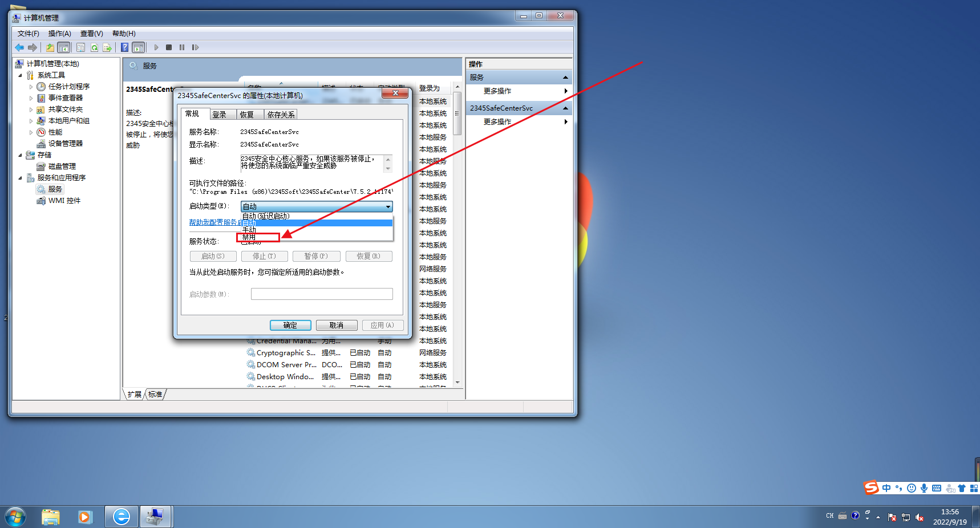This screenshot has width=980, height=528.
Task: Open the 查看(V) menu
Action: (91, 34)
